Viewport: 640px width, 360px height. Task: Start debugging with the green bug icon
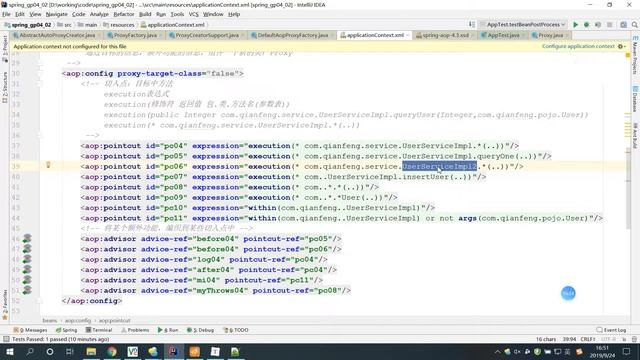(x=587, y=25)
